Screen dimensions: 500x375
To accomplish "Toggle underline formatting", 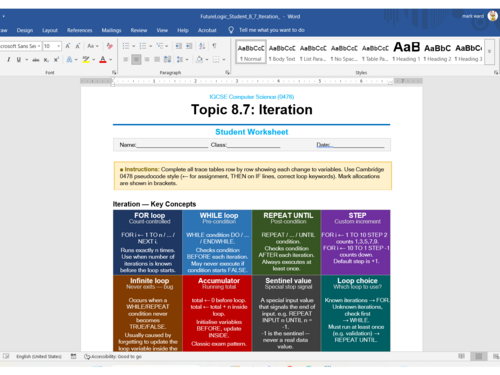I will click(x=19, y=60).
